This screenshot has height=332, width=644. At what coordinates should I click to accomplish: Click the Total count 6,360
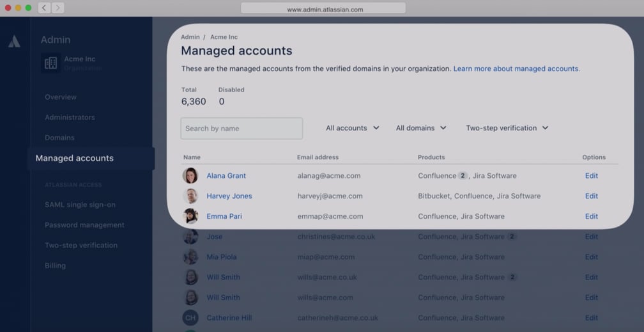click(194, 102)
